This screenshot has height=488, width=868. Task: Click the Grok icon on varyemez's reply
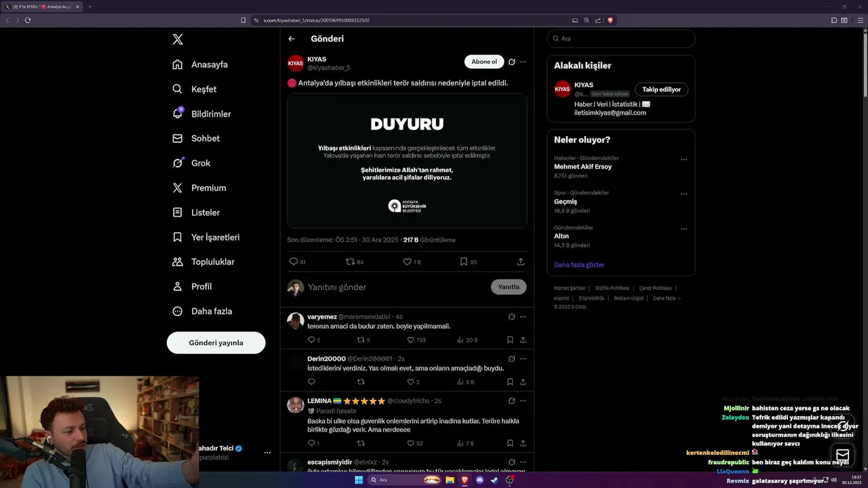pos(512,317)
